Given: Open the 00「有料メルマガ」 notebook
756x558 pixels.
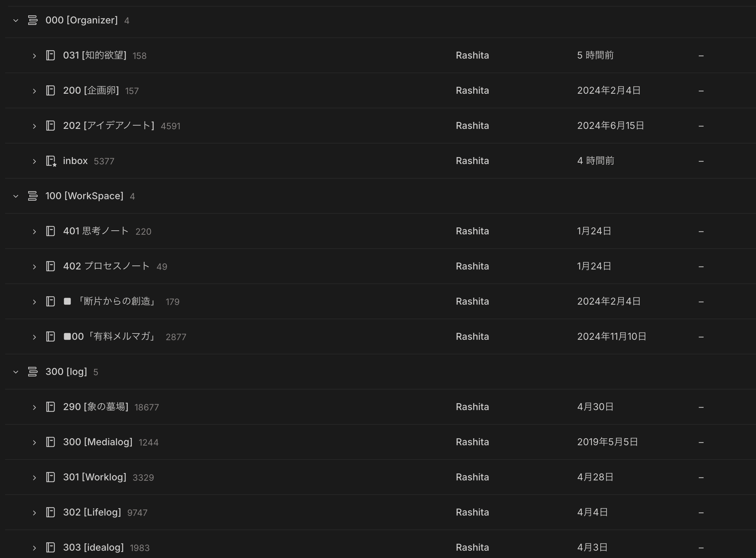Looking at the screenshot, I should pyautogui.click(x=114, y=336).
